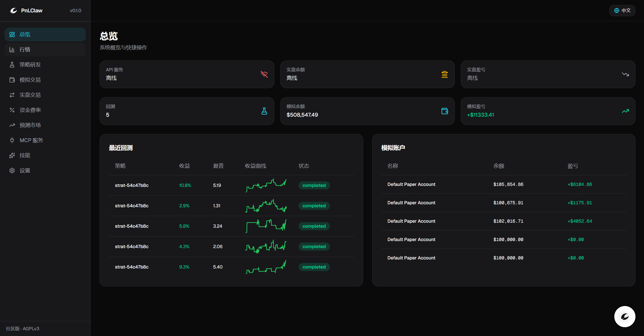Click the 总览 dashboard grid icon
This screenshot has width=644, height=336.
click(12, 35)
